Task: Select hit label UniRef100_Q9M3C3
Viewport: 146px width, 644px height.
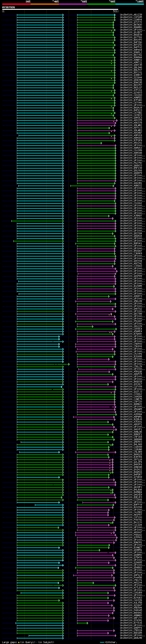Action: pos(131,118)
